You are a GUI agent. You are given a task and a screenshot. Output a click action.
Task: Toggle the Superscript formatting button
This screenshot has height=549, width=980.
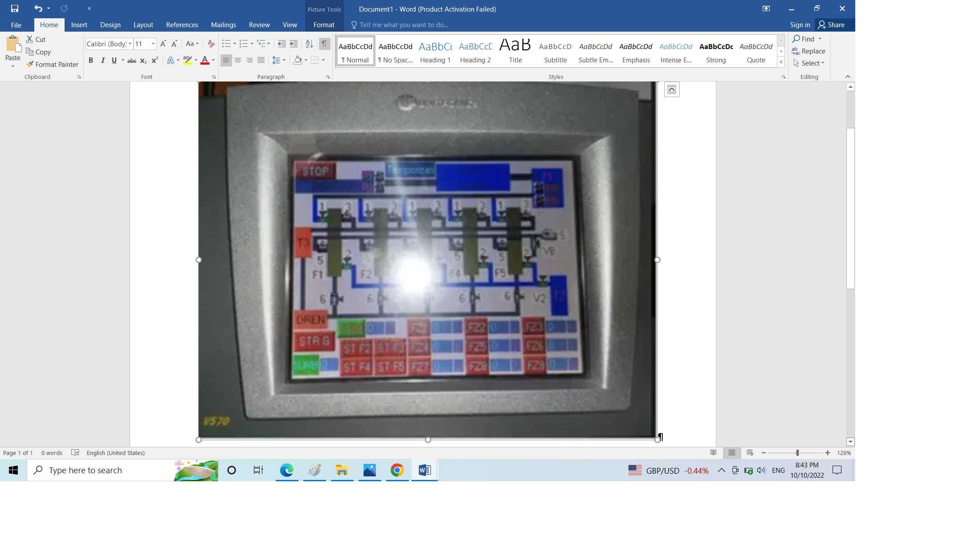click(x=154, y=61)
